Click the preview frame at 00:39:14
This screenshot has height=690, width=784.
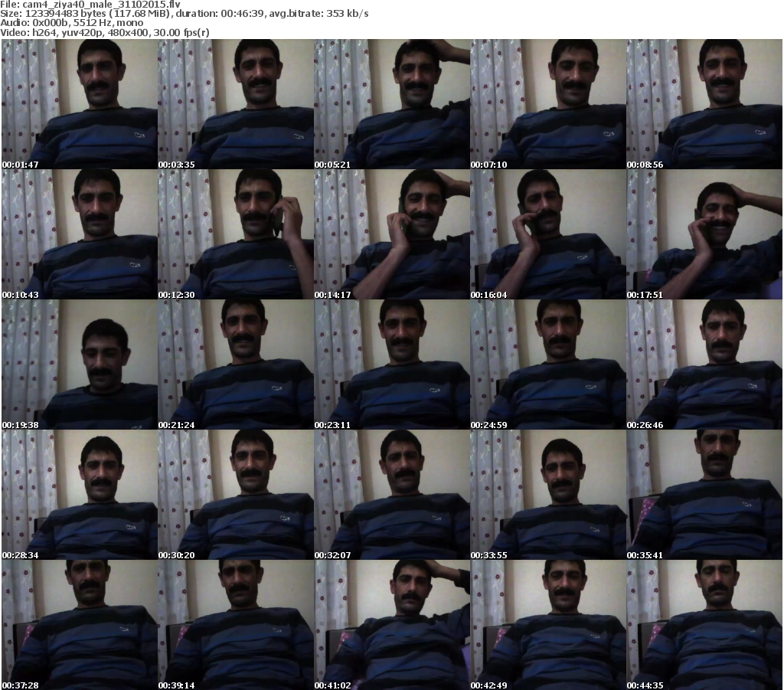coord(236,625)
